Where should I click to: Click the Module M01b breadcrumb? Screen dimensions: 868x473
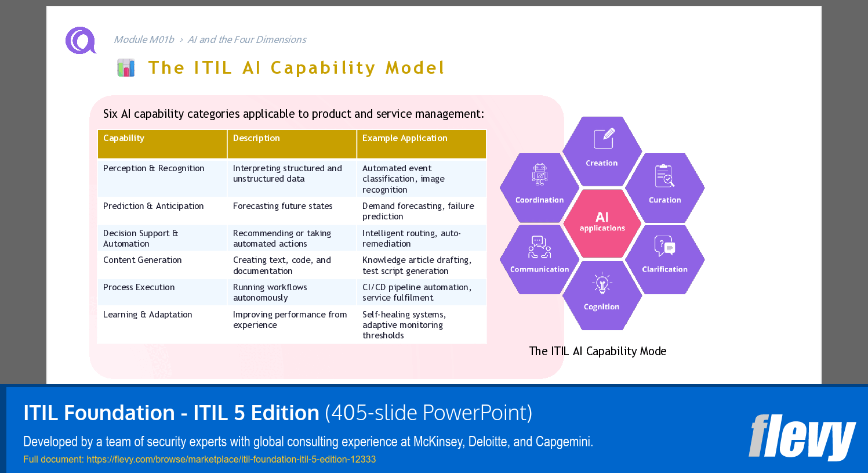(144, 39)
